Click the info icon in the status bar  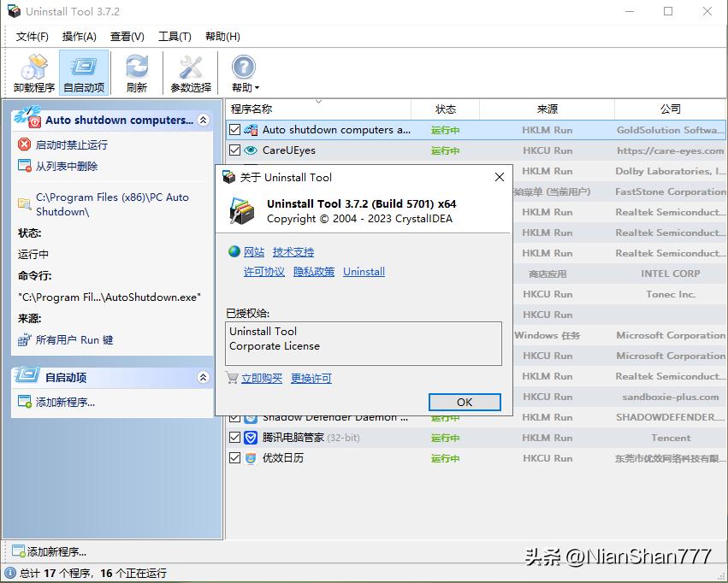point(10,574)
